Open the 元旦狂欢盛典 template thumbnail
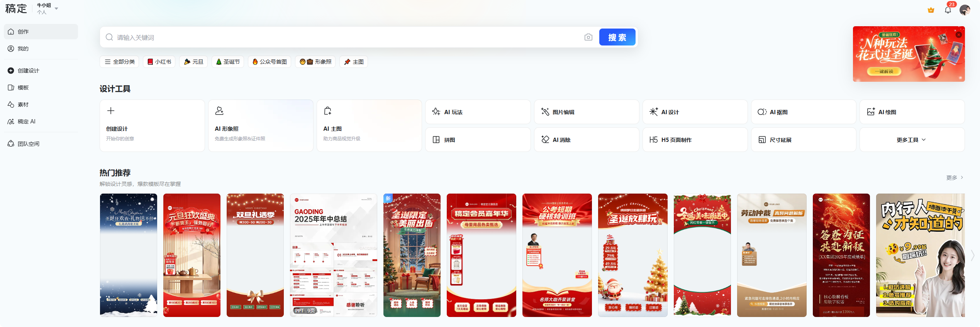Viewport: 980px width, 327px height. click(192, 255)
